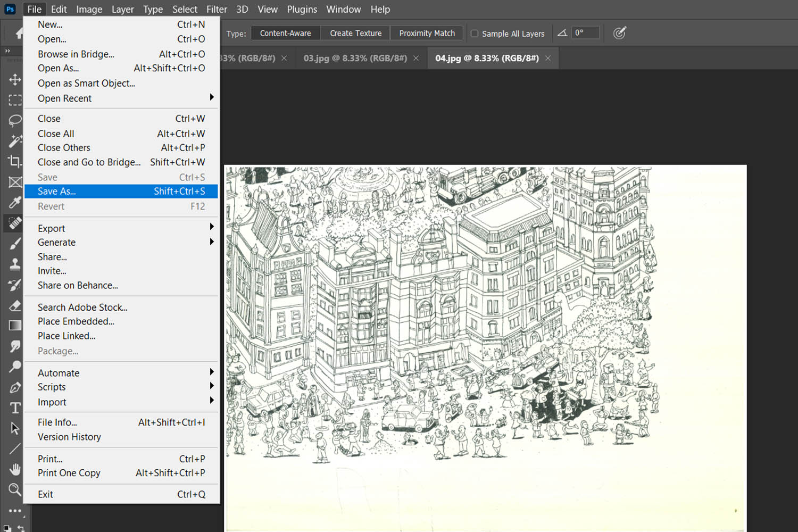Choose File Info... menu entry
This screenshot has width=798, height=532.
coord(121,422)
